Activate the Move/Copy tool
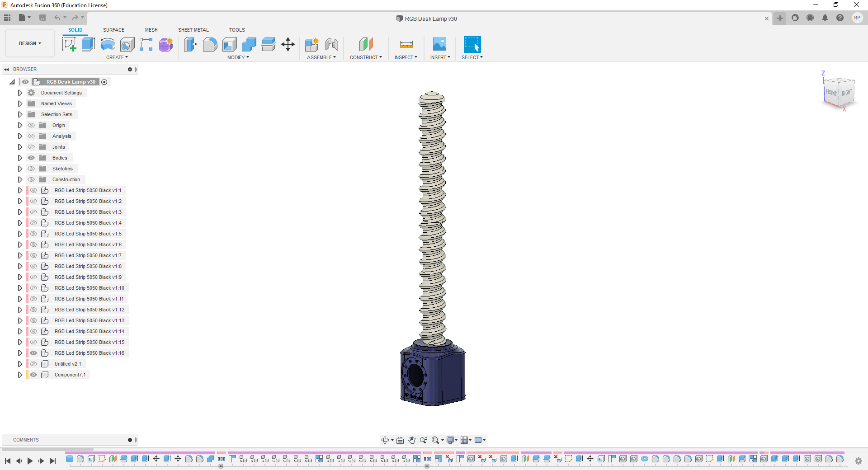 288,44
